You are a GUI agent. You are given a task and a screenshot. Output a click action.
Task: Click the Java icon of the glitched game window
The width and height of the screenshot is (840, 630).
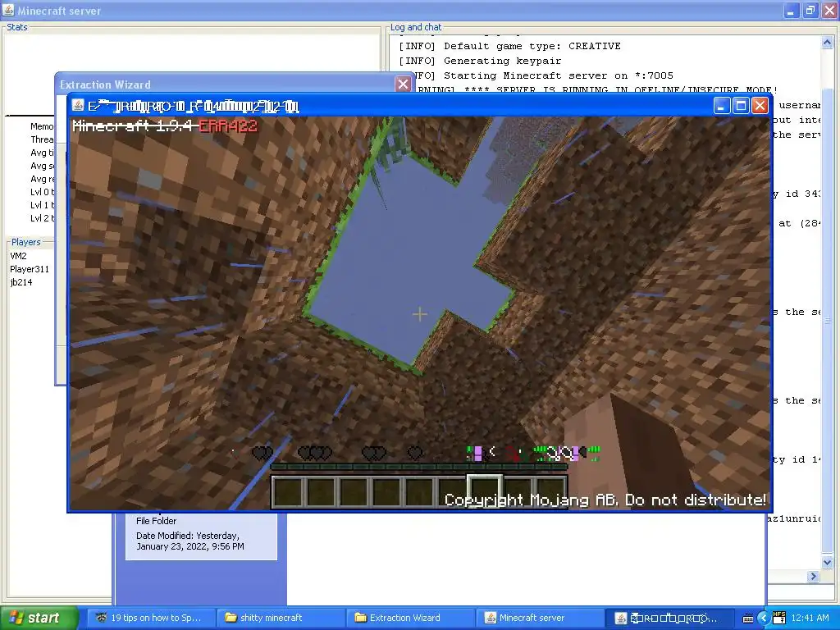pos(78,106)
